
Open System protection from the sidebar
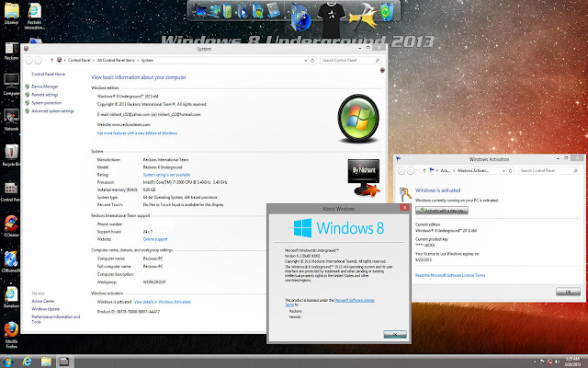[x=47, y=103]
